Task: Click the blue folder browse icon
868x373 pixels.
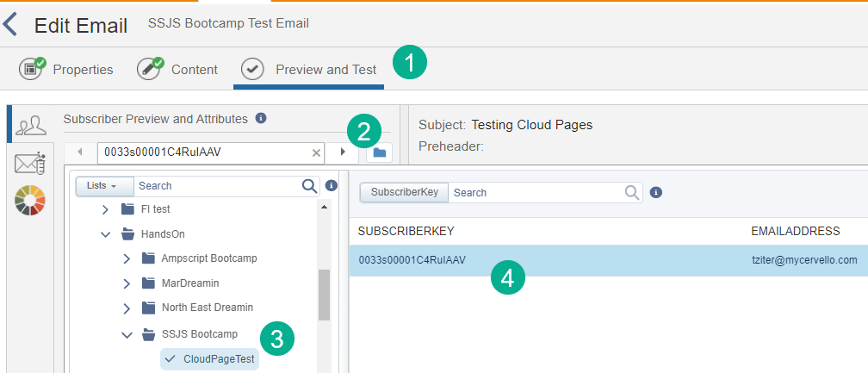Action: (x=379, y=152)
